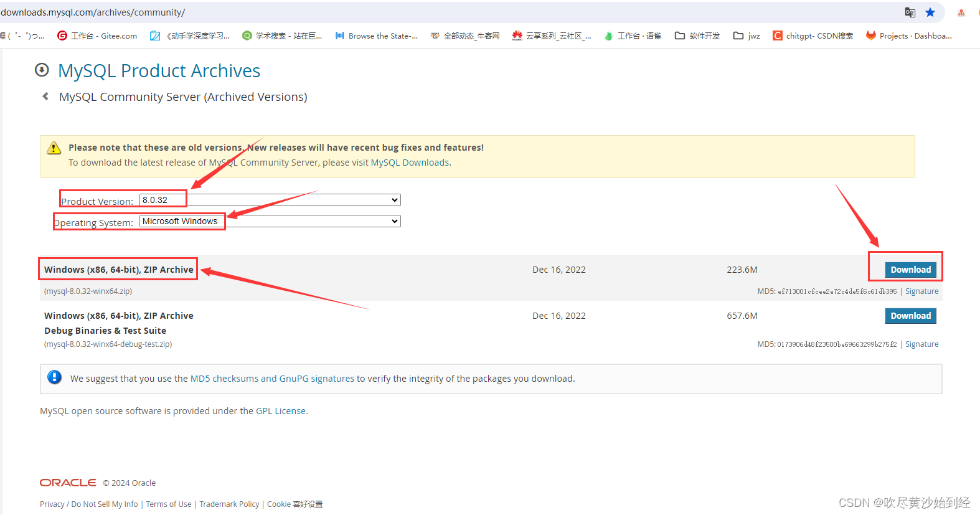980x515 pixels.
Task: Select the mysql-8.0.32-winx64.zip filename text
Action: point(88,291)
